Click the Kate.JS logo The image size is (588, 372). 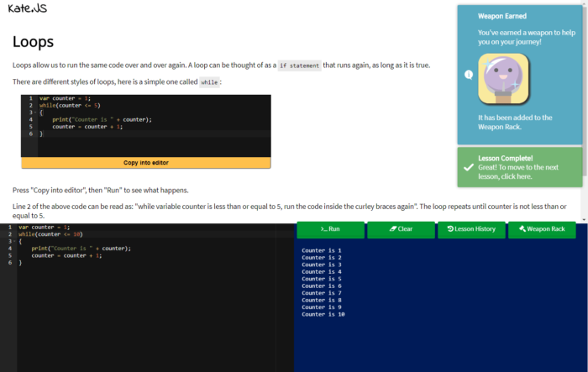point(28,9)
